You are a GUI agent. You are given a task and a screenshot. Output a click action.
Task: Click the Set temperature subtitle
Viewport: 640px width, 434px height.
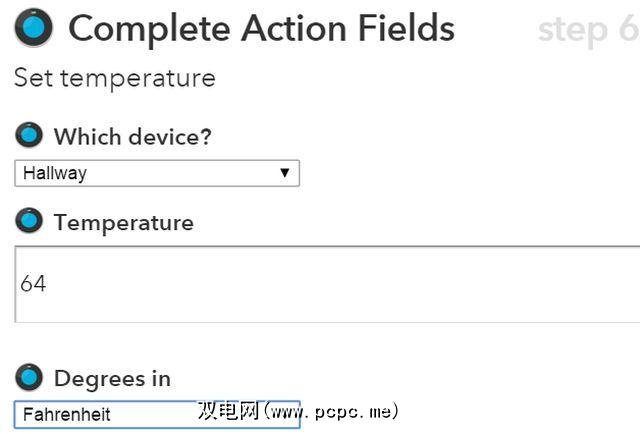click(114, 78)
